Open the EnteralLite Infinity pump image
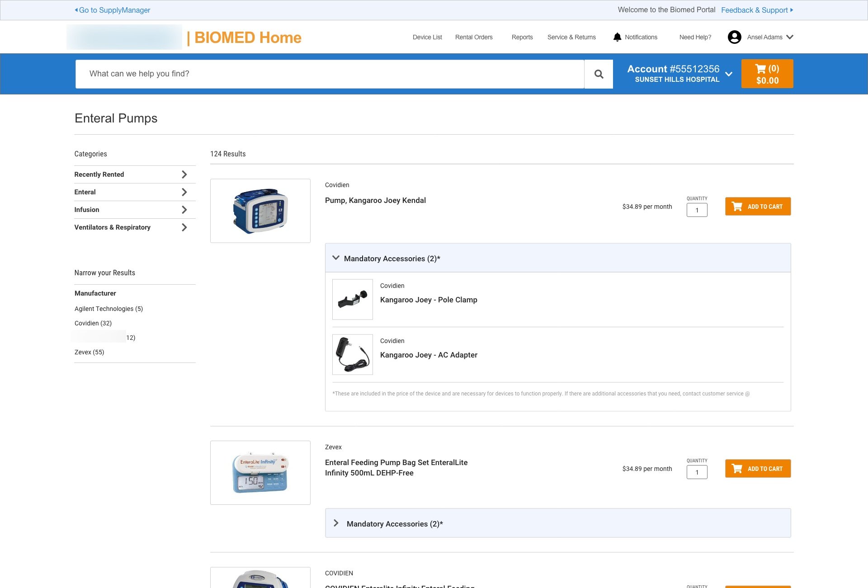The width and height of the screenshot is (868, 588). point(260,473)
